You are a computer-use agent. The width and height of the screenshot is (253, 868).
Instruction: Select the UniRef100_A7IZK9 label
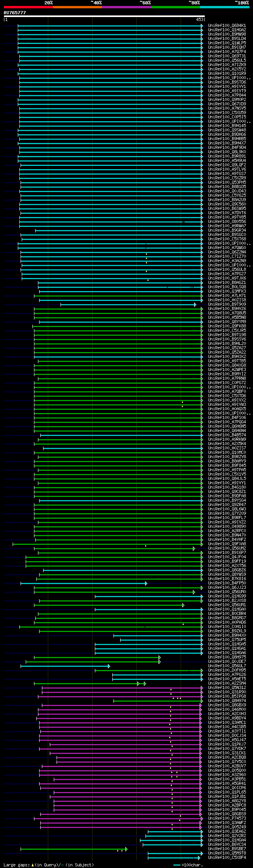click(227, 65)
